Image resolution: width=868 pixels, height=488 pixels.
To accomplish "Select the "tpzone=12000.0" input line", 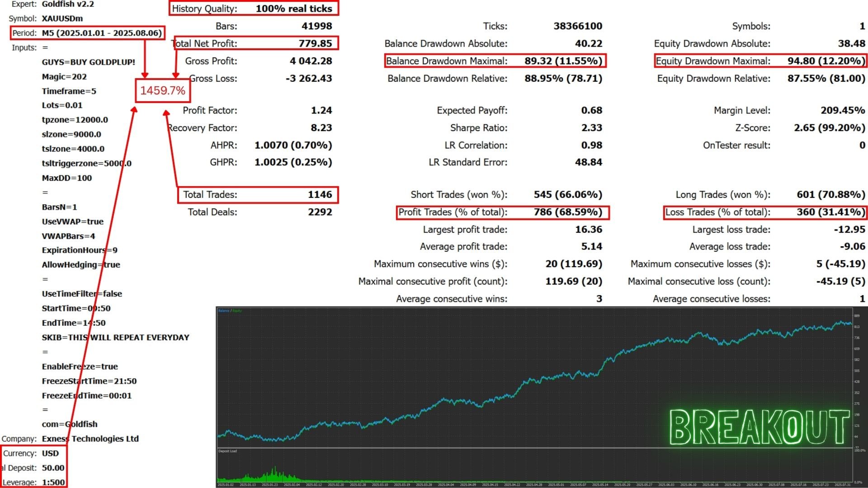I will click(x=75, y=120).
